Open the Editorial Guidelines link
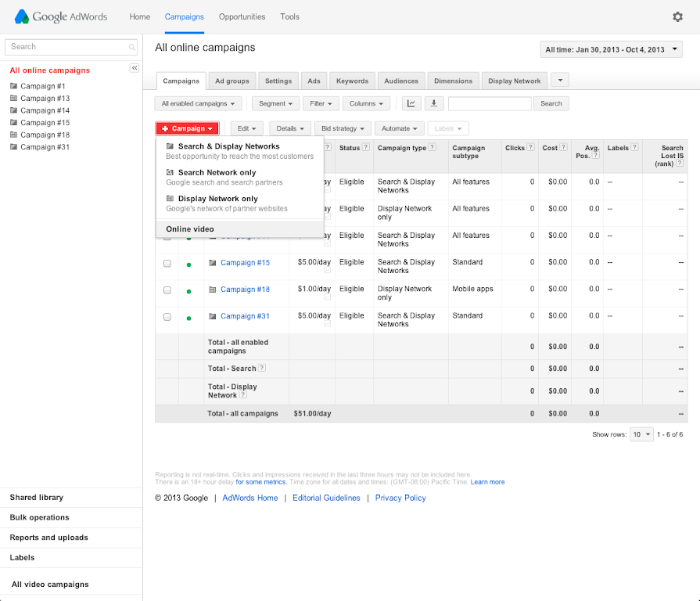Image resolution: width=700 pixels, height=601 pixels. [x=326, y=498]
